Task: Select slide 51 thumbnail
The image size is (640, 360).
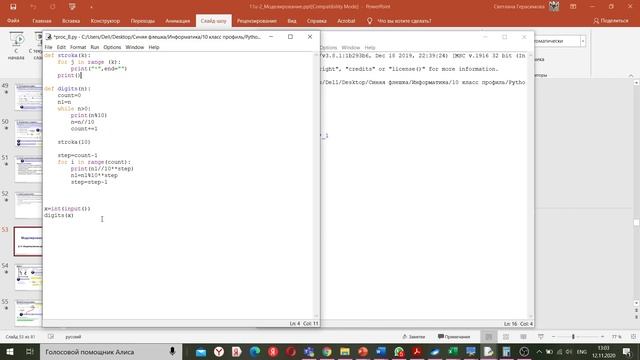Action: 28,169
